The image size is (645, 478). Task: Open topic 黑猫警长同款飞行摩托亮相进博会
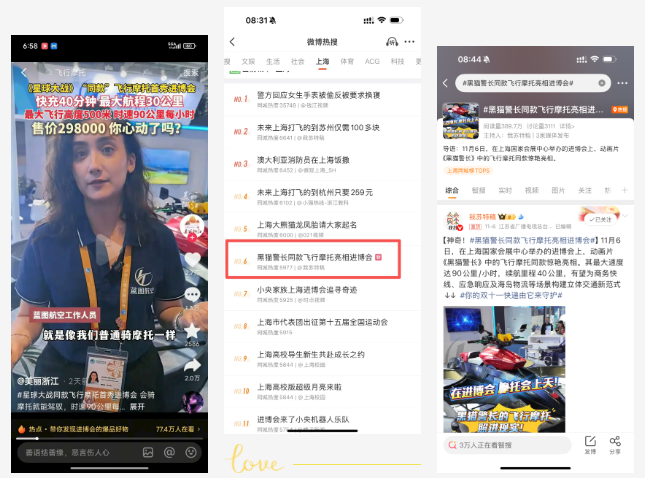[322, 262]
